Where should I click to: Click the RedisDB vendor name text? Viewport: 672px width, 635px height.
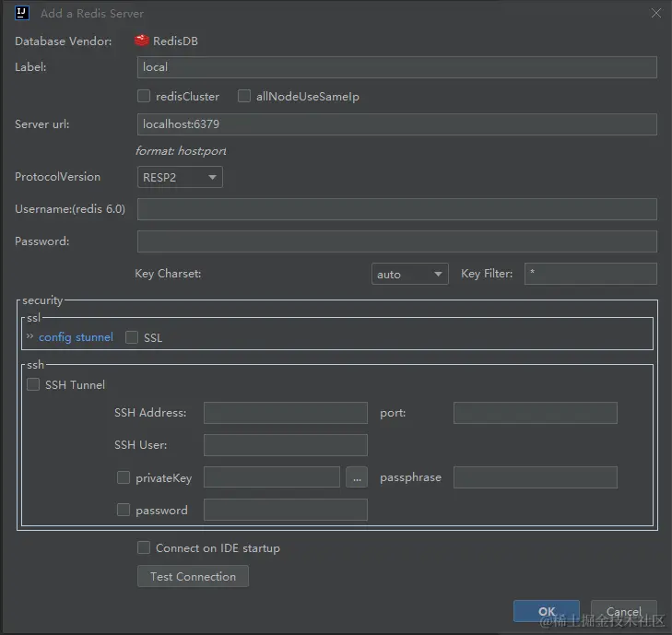click(x=175, y=41)
